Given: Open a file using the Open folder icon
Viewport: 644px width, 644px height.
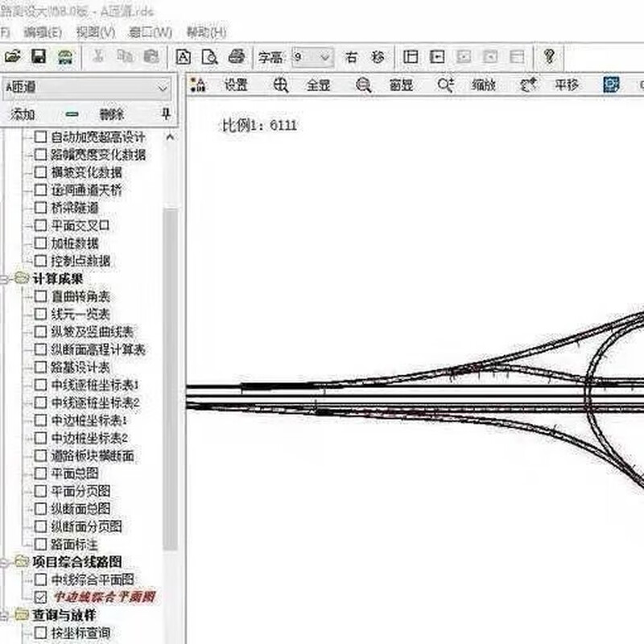Looking at the screenshot, I should click(x=14, y=57).
